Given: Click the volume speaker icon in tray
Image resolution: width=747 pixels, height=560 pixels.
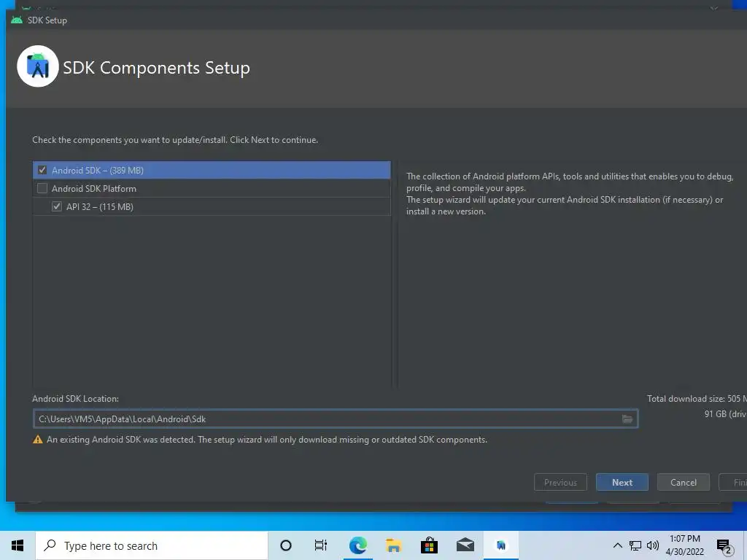Looking at the screenshot, I should tap(653, 545).
